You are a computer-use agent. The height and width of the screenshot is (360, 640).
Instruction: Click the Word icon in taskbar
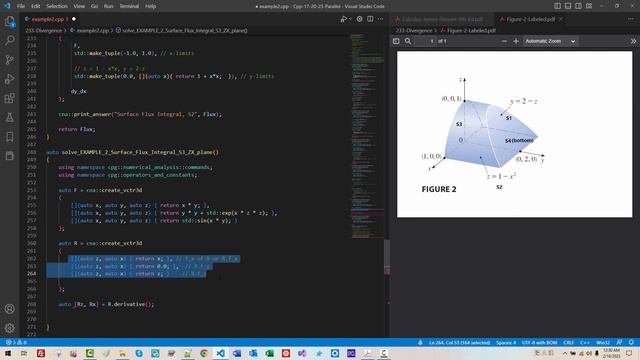pyautogui.click(x=237, y=353)
